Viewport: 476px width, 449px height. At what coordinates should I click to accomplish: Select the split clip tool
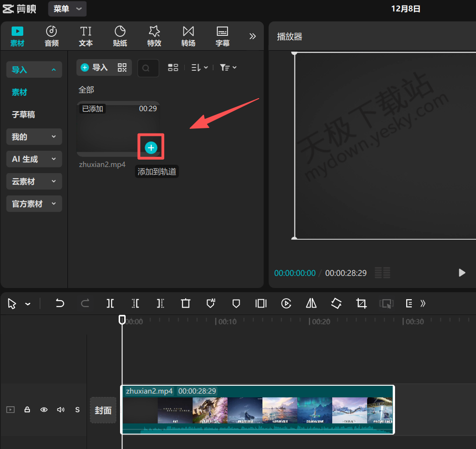[110, 303]
